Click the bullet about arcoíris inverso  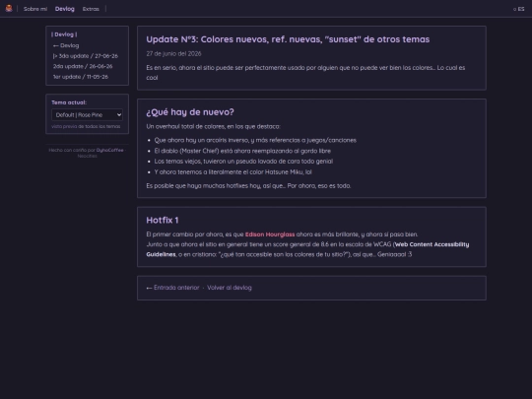coord(255,140)
